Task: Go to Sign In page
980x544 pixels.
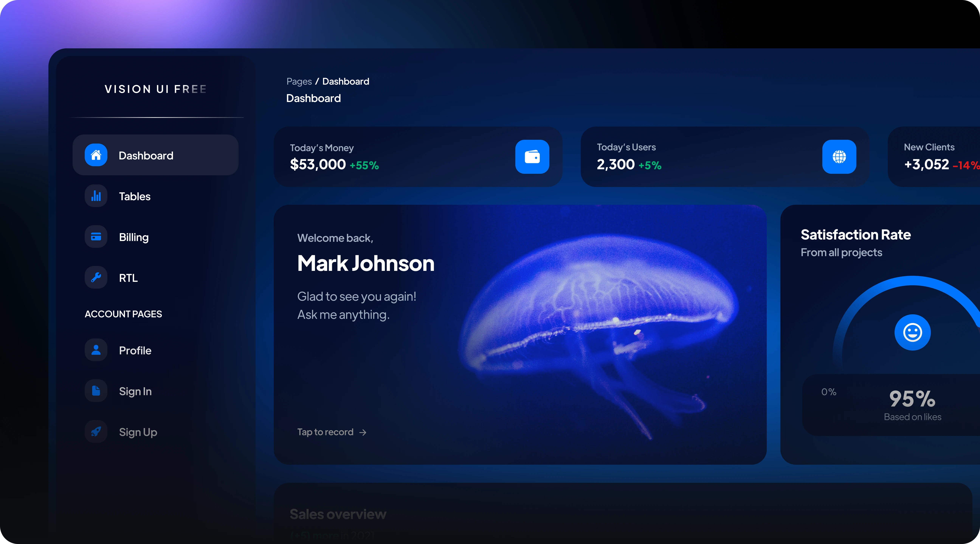Action: (x=156, y=391)
